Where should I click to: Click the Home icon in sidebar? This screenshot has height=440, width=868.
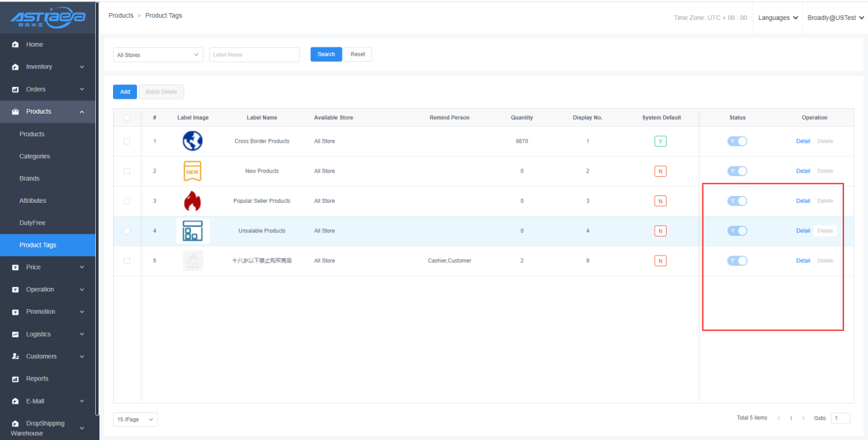[16, 45]
